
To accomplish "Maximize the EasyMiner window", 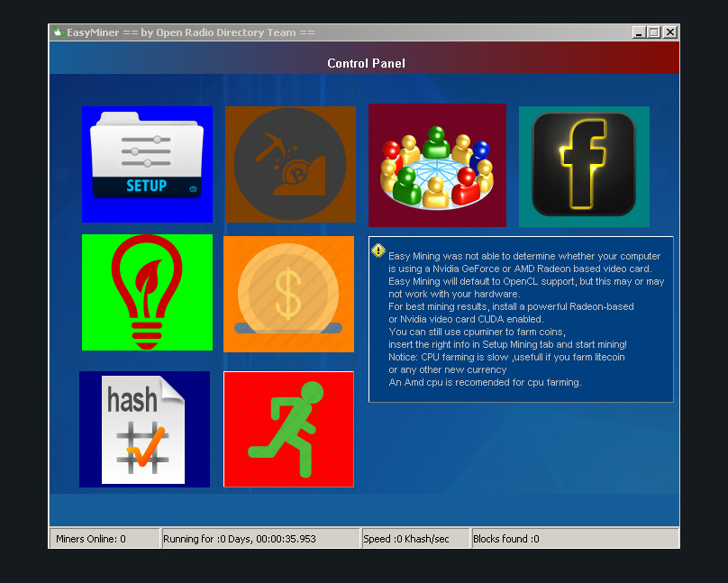I will click(654, 32).
